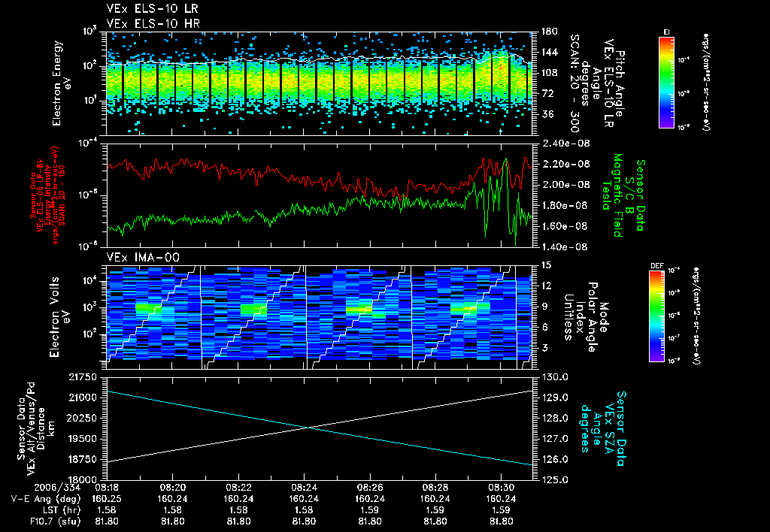
Task: Click the 125.0 SZA tick label
Action: pos(555,480)
